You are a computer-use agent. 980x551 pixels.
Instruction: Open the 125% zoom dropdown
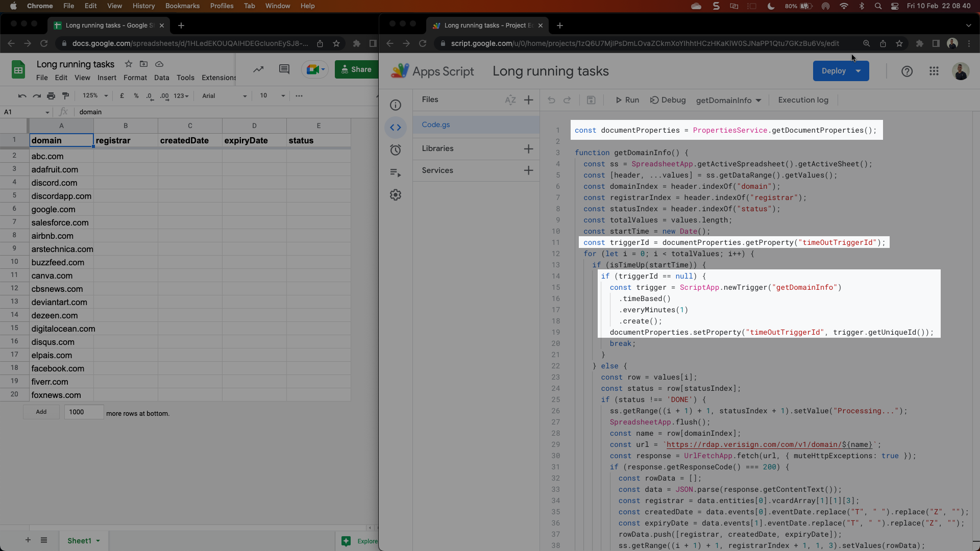(95, 96)
